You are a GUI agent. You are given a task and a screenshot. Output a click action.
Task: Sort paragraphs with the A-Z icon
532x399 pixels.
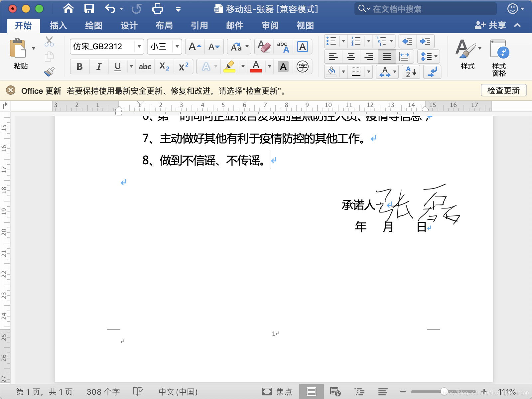click(411, 72)
